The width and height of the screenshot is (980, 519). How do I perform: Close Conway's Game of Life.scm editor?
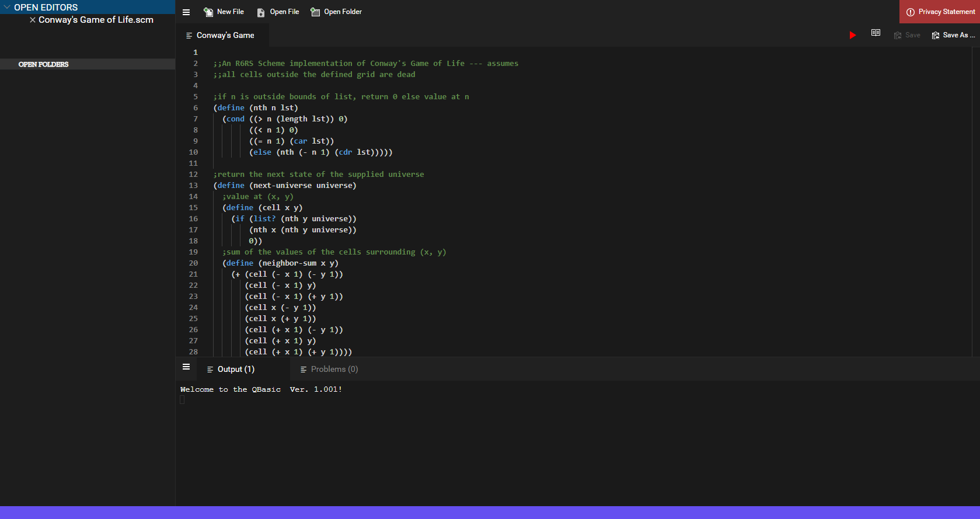pyautogui.click(x=33, y=20)
